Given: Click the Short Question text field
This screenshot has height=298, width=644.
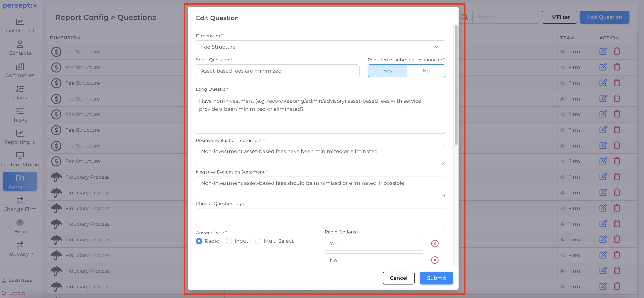Looking at the screenshot, I should (x=277, y=71).
